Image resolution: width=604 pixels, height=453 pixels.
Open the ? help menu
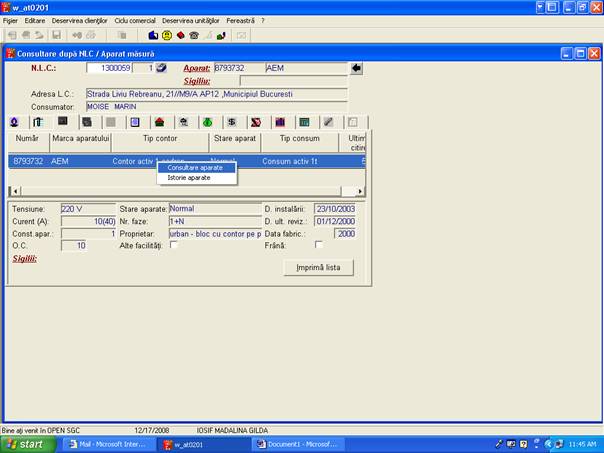[263, 21]
